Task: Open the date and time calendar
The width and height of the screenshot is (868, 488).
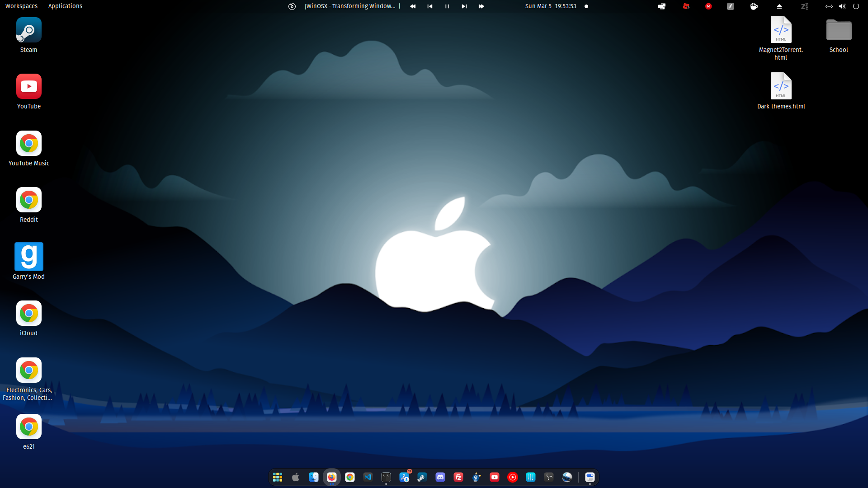Action: tap(550, 6)
